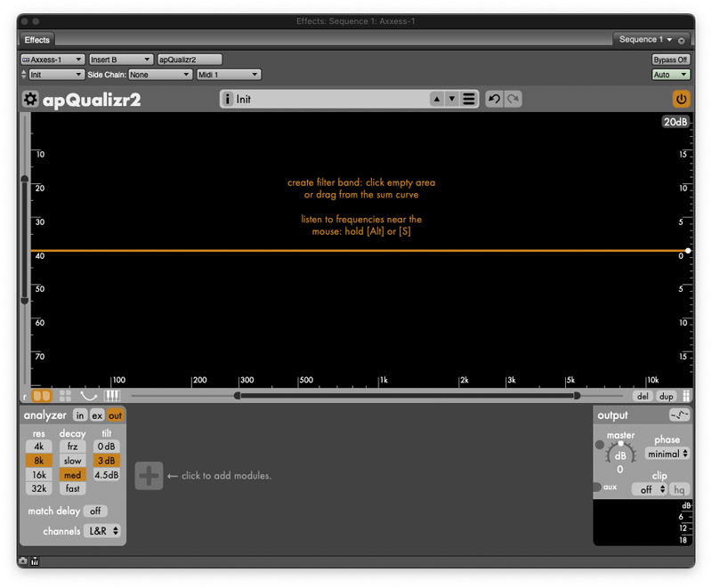Load previous preset with up arrow
This screenshot has width=712, height=588.
pos(437,99)
